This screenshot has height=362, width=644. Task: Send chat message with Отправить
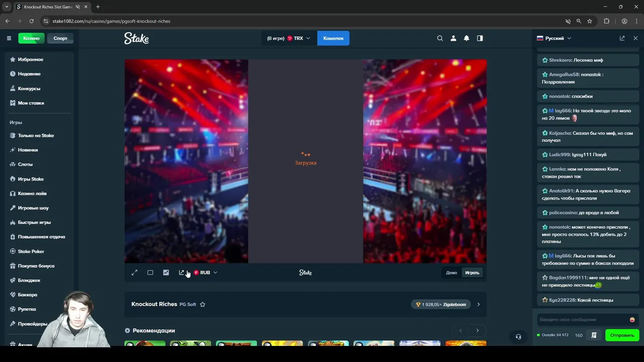622,335
